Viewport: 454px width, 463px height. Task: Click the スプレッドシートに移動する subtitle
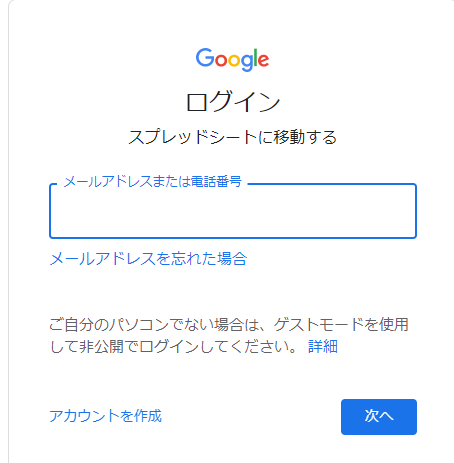233,137
